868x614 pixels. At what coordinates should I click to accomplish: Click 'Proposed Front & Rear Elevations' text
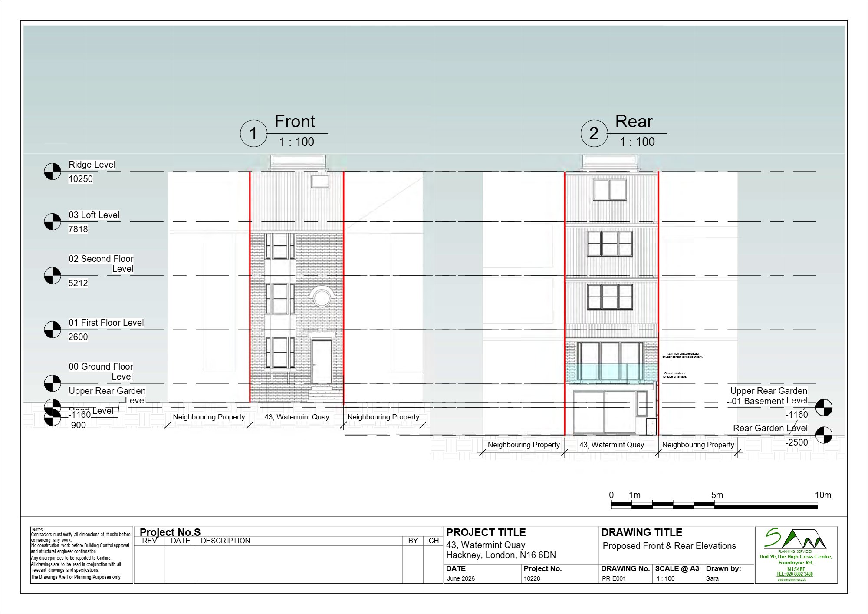point(670,546)
